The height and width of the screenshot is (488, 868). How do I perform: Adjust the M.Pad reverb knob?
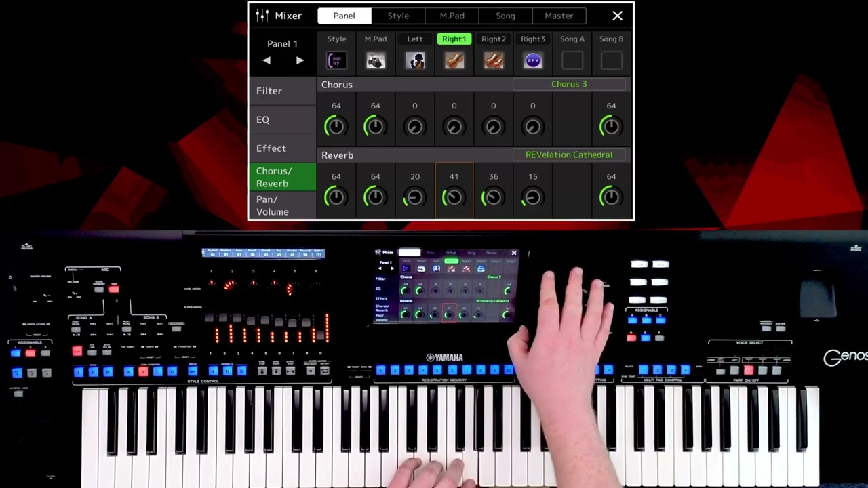tap(376, 197)
